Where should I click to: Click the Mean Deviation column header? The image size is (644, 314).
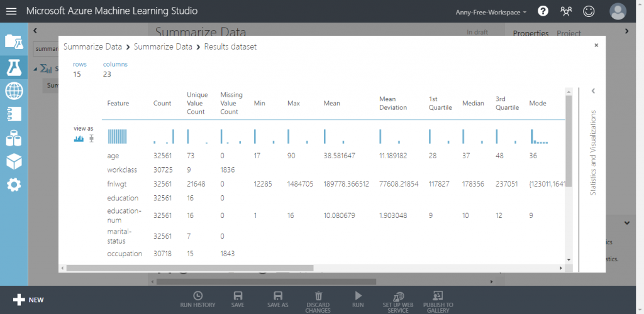point(393,103)
